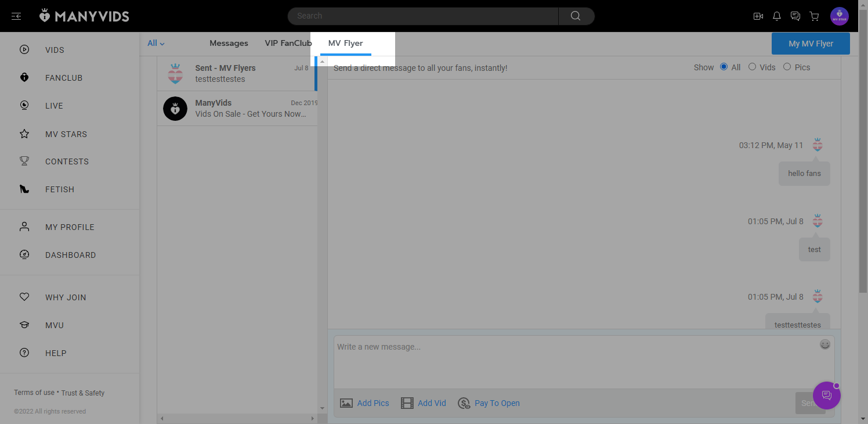
Task: Click the Contests trophy icon
Action: pyautogui.click(x=24, y=161)
